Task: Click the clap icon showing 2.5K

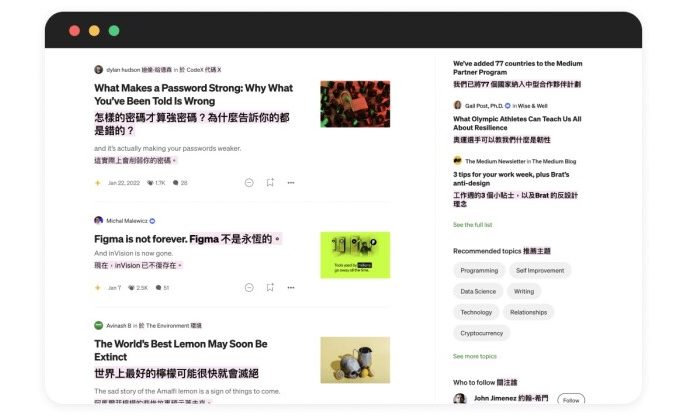Action: coord(131,288)
